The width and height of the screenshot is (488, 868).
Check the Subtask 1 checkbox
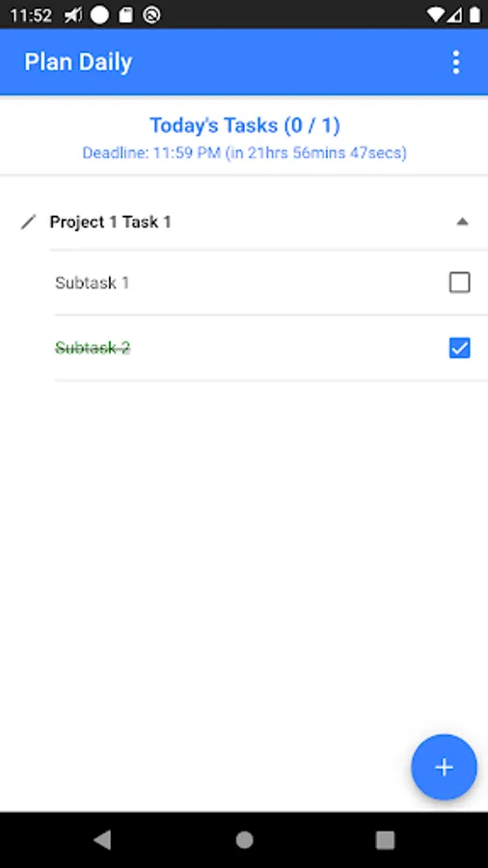pos(459,283)
